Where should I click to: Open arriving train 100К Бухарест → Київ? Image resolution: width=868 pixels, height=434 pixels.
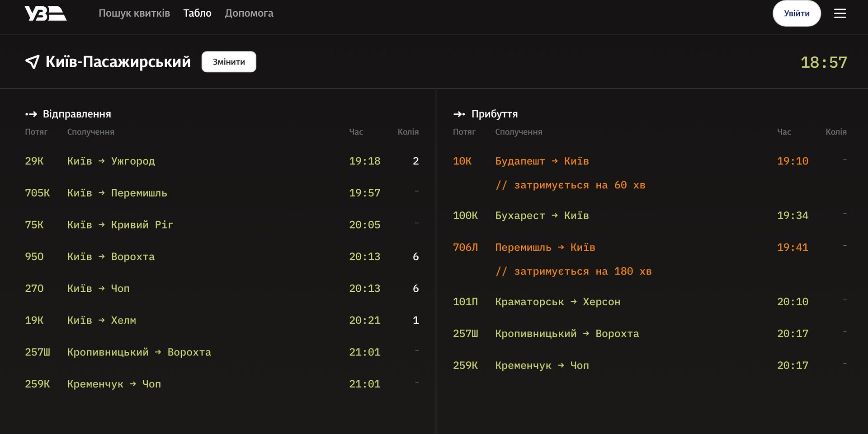542,216
